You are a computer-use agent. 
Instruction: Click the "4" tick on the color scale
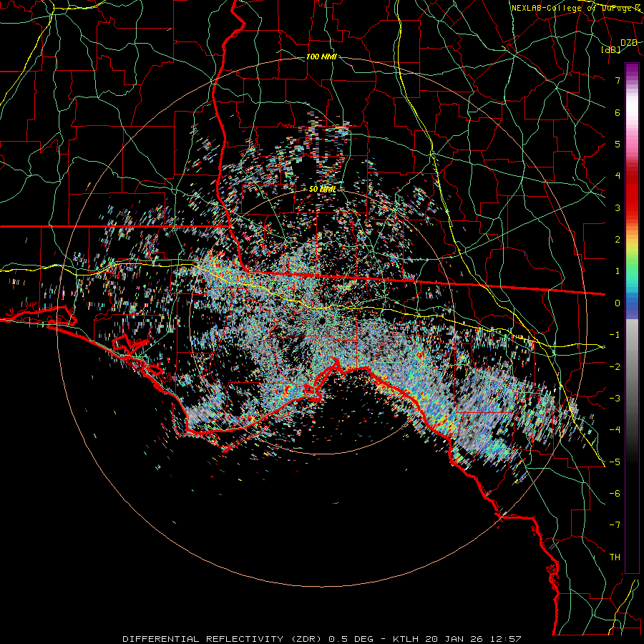tap(618, 176)
